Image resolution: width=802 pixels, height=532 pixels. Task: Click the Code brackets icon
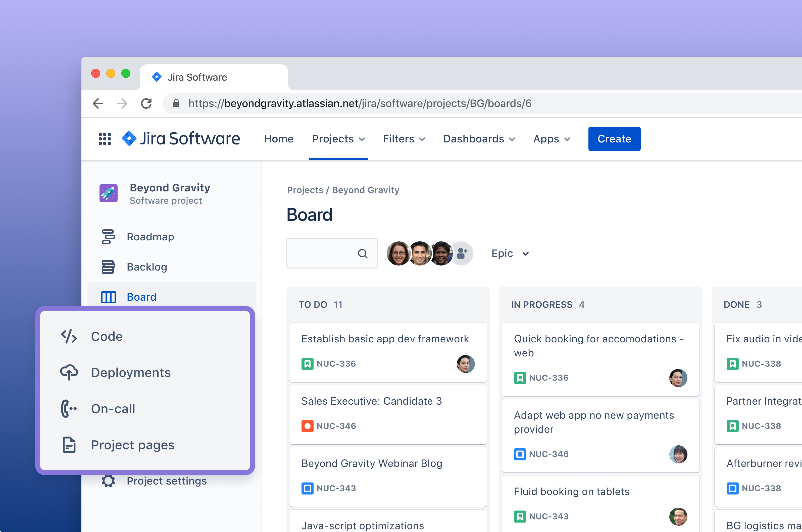tap(69, 336)
